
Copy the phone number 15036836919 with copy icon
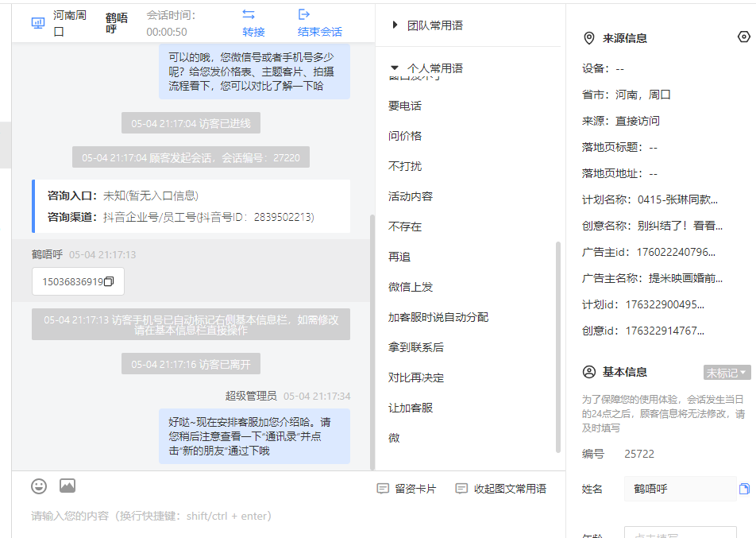[x=110, y=281]
